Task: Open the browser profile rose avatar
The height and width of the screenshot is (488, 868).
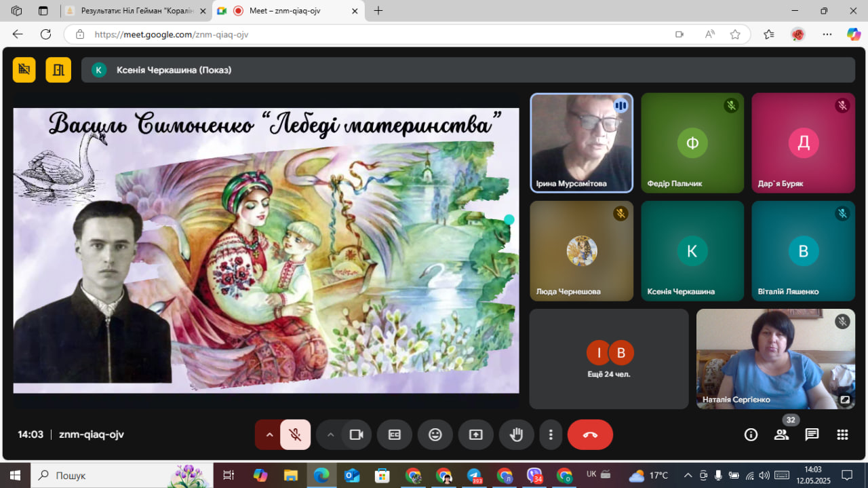Action: (x=798, y=34)
